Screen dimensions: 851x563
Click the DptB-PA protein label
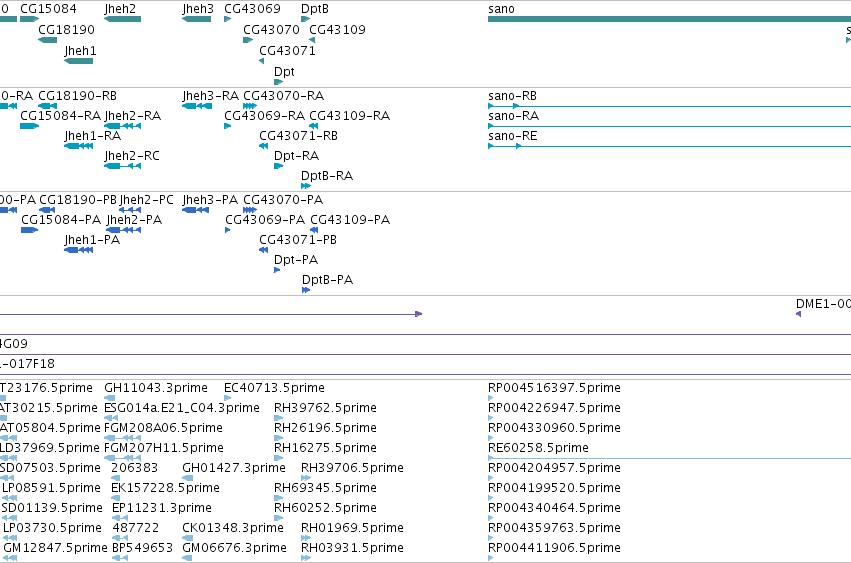tap(328, 280)
